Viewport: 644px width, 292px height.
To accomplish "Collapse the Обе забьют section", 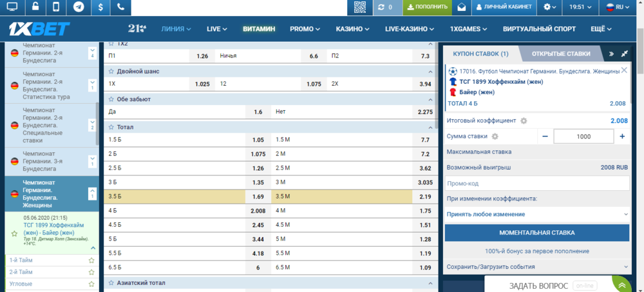I will (430, 99).
